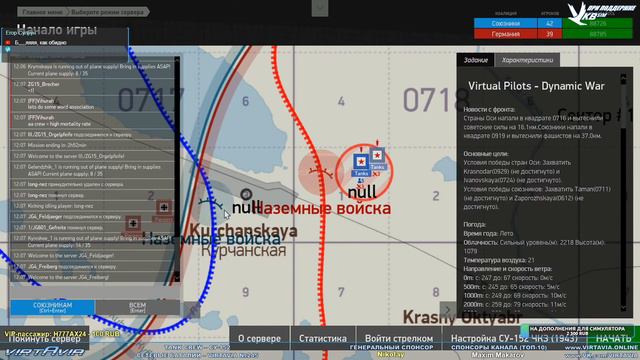Screen dimensions: 640x360
Task: Click the Германия player count 39
Action: (549, 34)
